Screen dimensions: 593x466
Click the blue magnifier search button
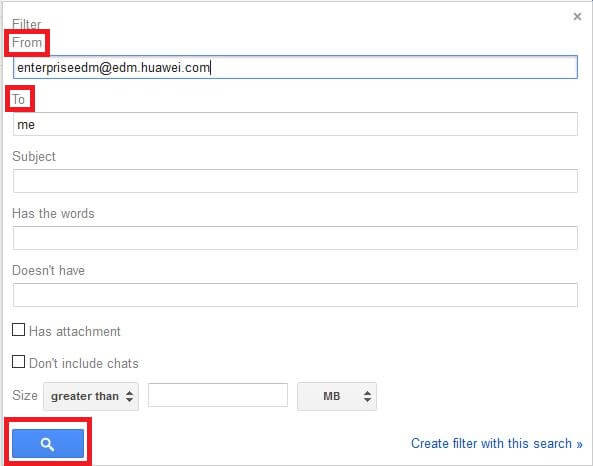coord(48,443)
